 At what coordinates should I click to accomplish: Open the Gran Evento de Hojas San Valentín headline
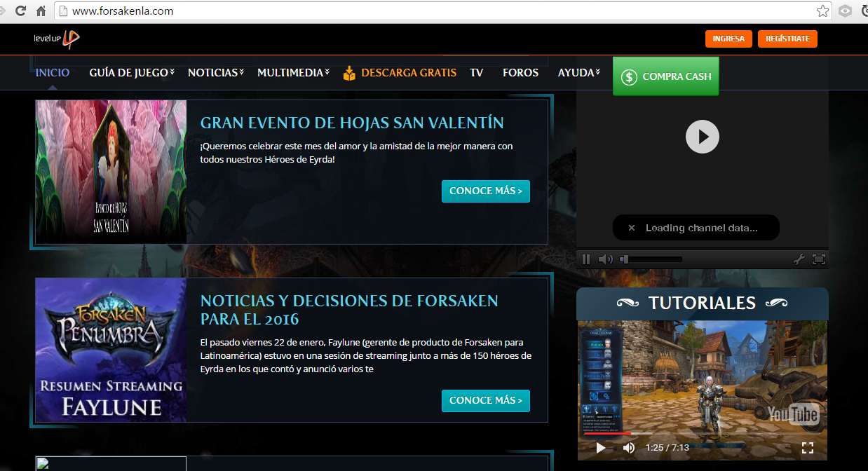tap(352, 123)
